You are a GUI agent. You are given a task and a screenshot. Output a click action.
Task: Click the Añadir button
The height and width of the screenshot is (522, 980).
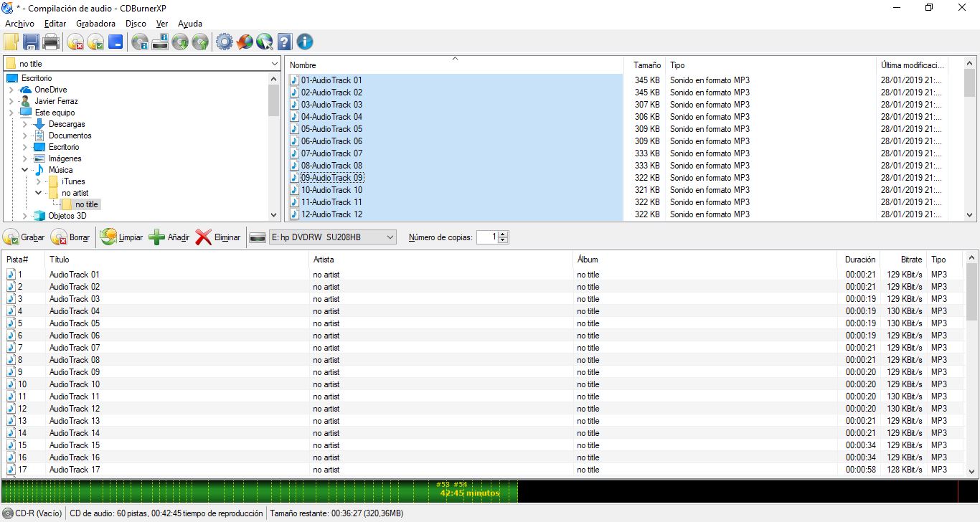pyautogui.click(x=169, y=237)
